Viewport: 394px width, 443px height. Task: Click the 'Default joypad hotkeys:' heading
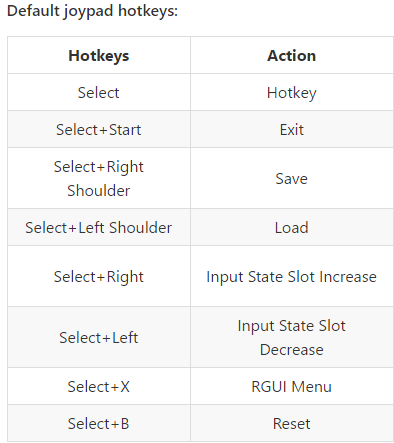point(92,11)
